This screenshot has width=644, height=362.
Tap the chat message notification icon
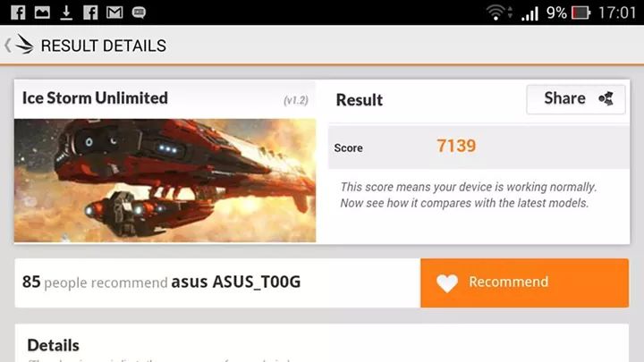pos(139,13)
